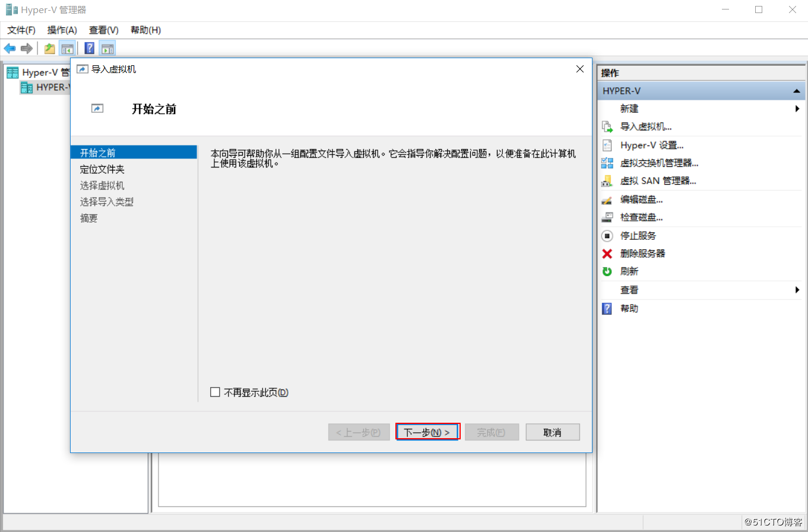
Task: Click 停止服务 to stop the service
Action: [638, 235]
